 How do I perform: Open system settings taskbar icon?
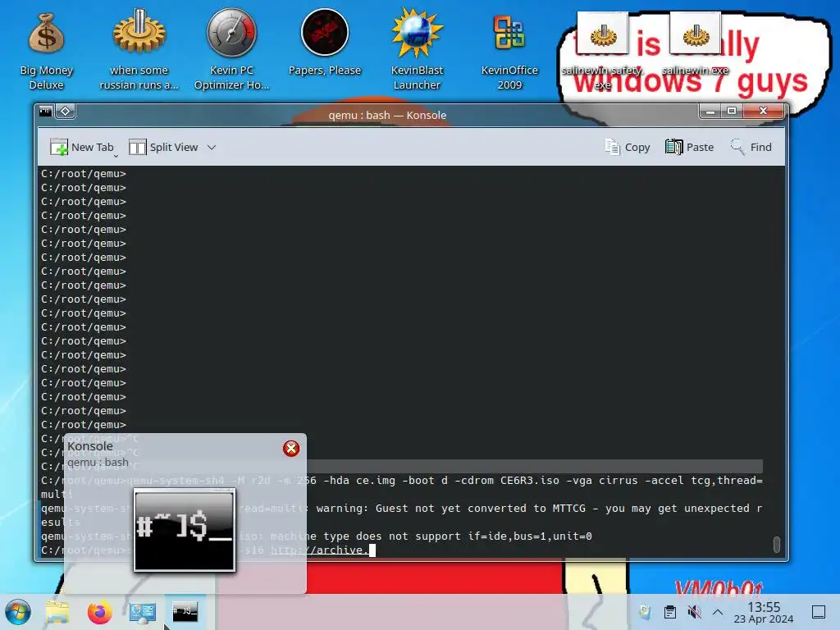pos(142,612)
